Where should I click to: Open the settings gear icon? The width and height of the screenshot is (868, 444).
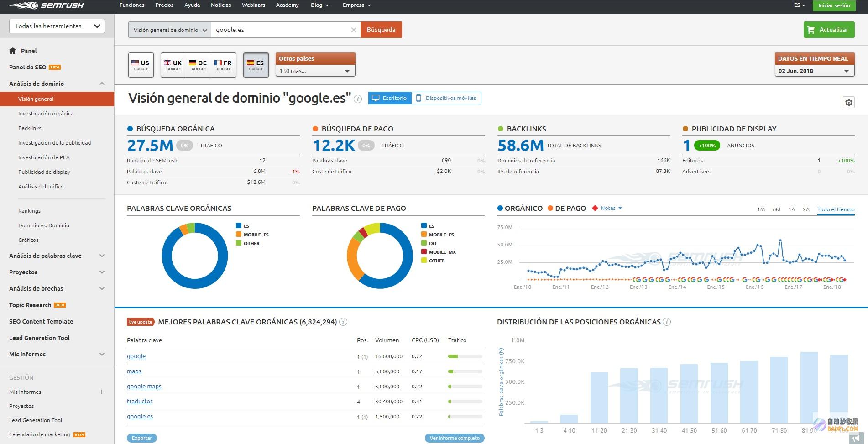pyautogui.click(x=848, y=103)
